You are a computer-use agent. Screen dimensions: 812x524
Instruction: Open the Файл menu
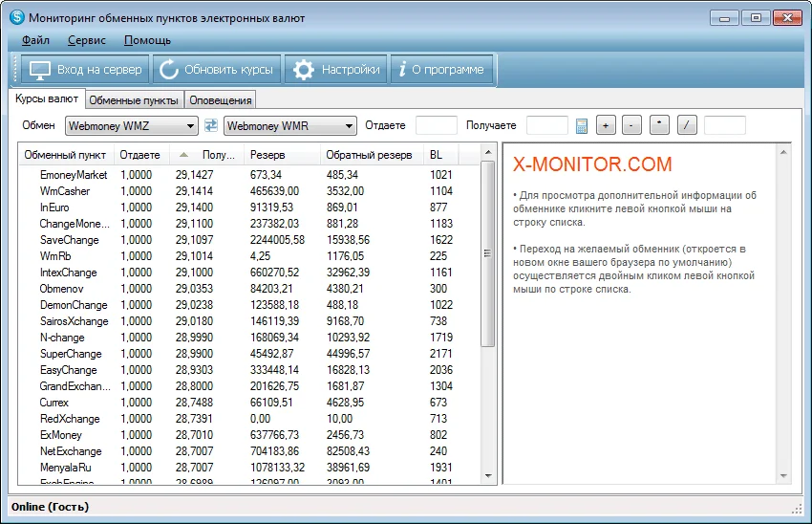35,40
